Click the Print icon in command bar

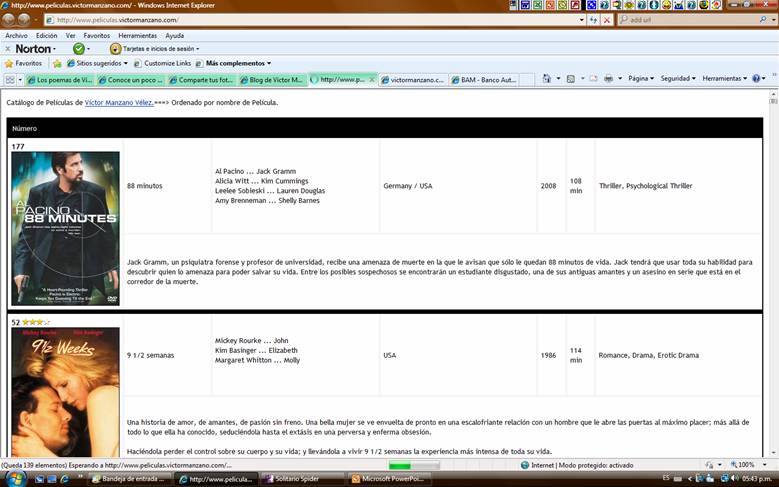click(608, 78)
